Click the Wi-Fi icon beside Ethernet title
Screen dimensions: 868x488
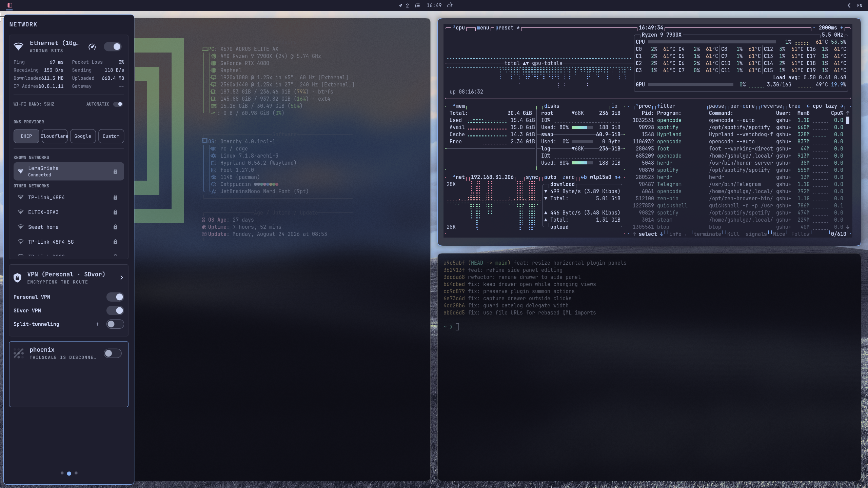click(19, 46)
